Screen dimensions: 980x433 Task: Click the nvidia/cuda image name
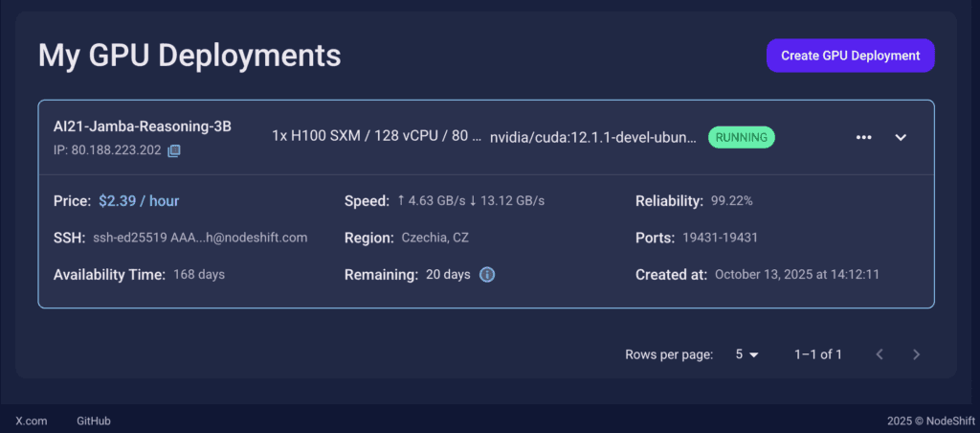click(x=593, y=137)
